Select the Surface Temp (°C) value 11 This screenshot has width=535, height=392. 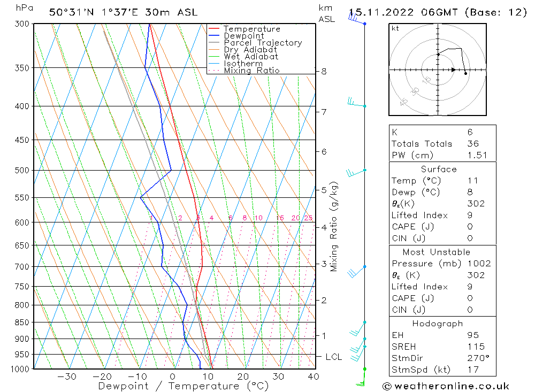click(x=473, y=181)
